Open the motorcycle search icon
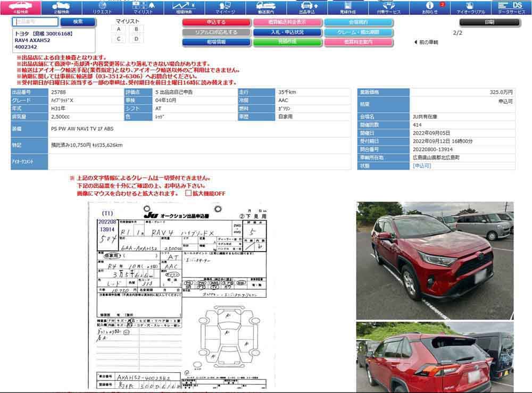The height and width of the screenshot is (393, 532). pyautogui.click(x=61, y=7)
